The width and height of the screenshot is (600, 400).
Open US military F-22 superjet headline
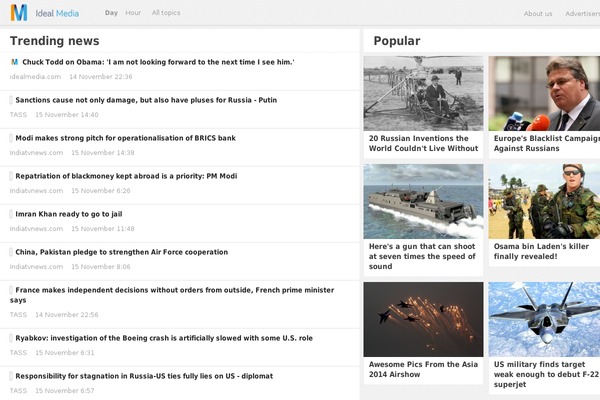pyautogui.click(x=546, y=374)
